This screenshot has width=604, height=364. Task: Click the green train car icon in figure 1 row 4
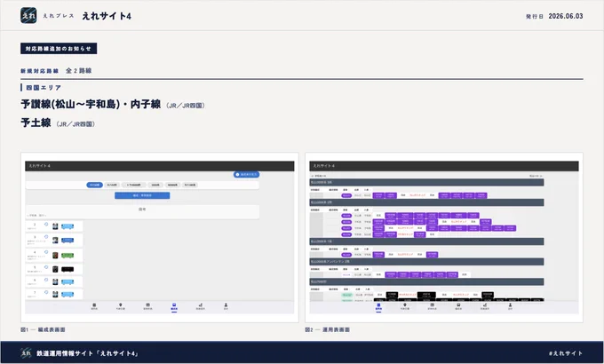point(68,255)
